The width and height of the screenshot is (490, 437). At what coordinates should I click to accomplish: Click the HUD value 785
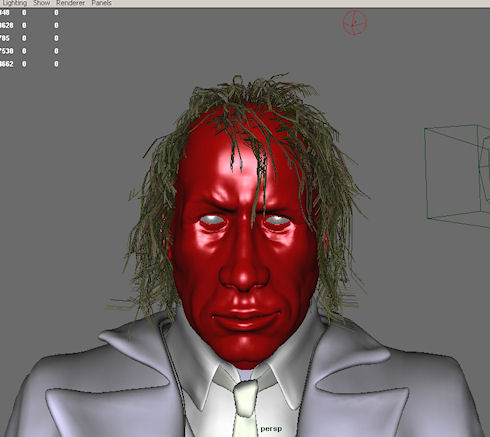click(5, 38)
